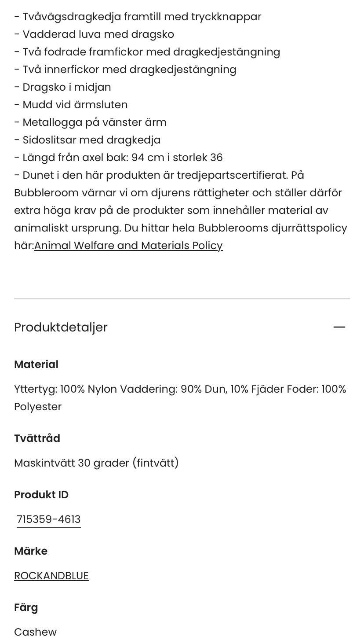Screen dimensions: 364x644
Task: Click the Maskintvätt 30 grader text
Action: tap(96, 463)
